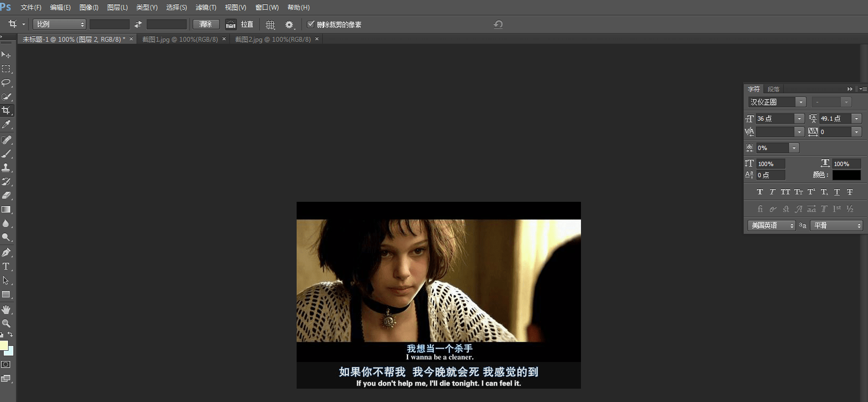868x402 pixels.
Task: Toggle Quick Mask mode
Action: pos(6,365)
